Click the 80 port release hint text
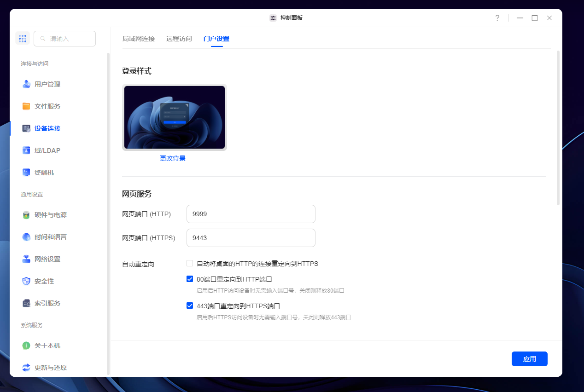584x392 pixels. pos(271,291)
